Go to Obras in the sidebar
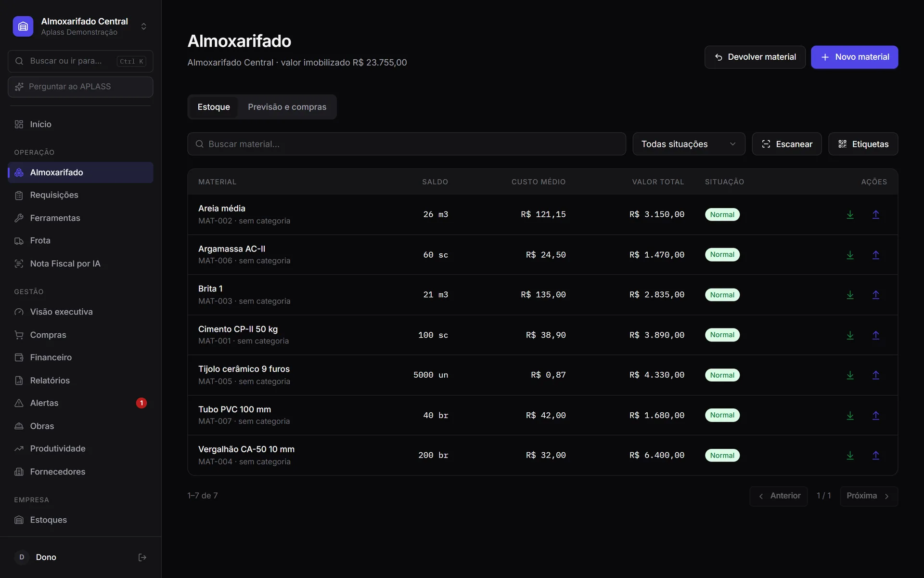Image resolution: width=924 pixels, height=578 pixels. [x=80, y=426]
